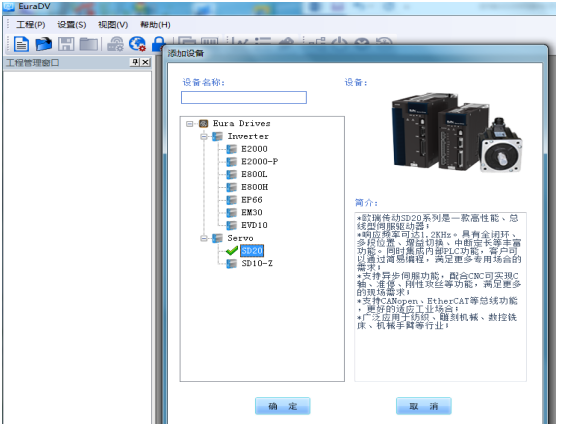Viewport: 561px width, 425px height.
Task: Open project with the blue folder icon
Action: [x=44, y=44]
